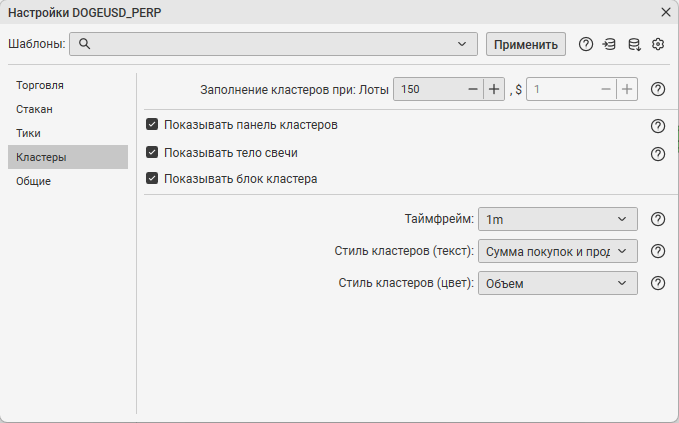The height and width of the screenshot is (423, 679).
Task: Open the Таймфрейм 1m dropdown
Action: [x=558, y=220]
